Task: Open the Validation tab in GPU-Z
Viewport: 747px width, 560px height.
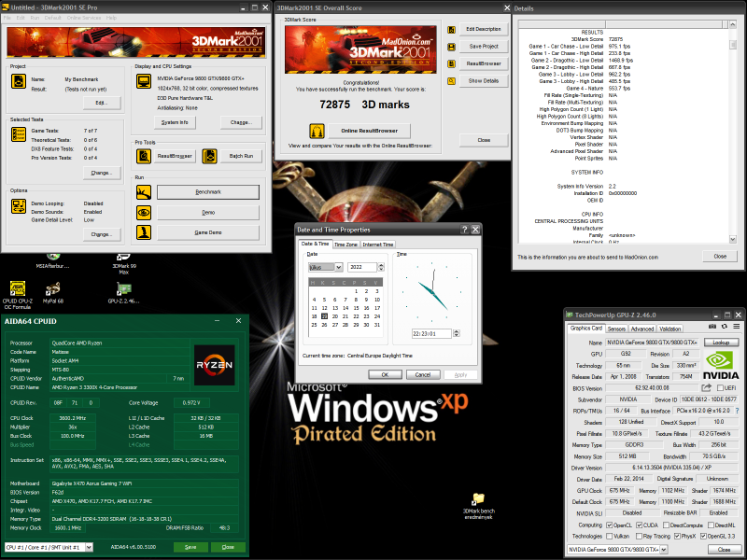Action: [x=669, y=329]
